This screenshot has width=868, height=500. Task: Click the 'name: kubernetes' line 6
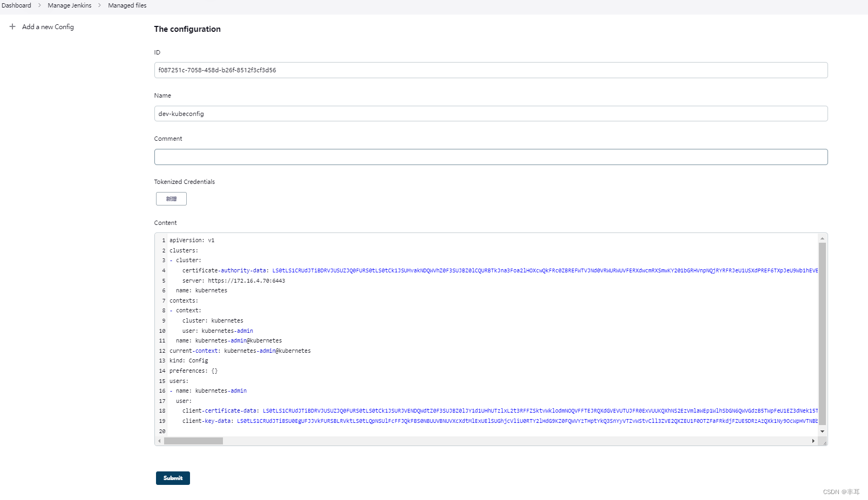coord(201,291)
